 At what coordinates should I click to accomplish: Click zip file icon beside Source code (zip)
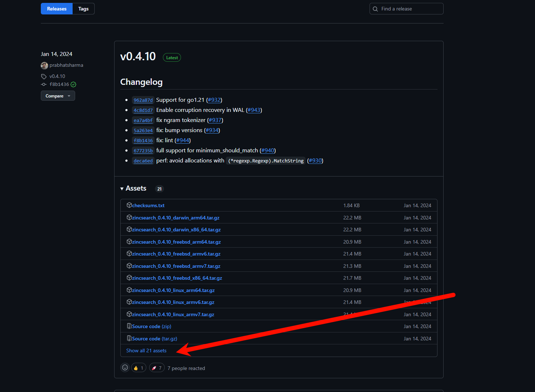[x=129, y=326]
